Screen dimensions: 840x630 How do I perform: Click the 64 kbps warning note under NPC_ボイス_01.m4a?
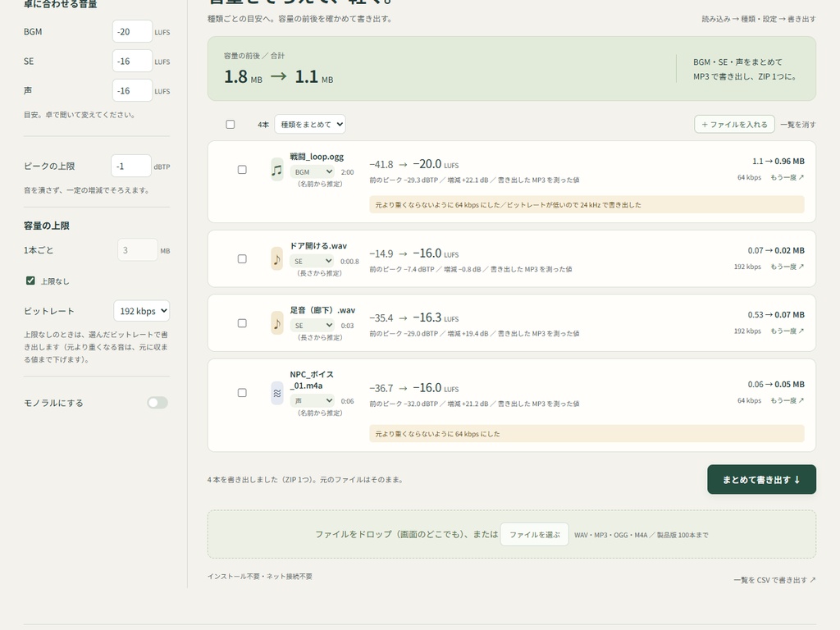587,434
